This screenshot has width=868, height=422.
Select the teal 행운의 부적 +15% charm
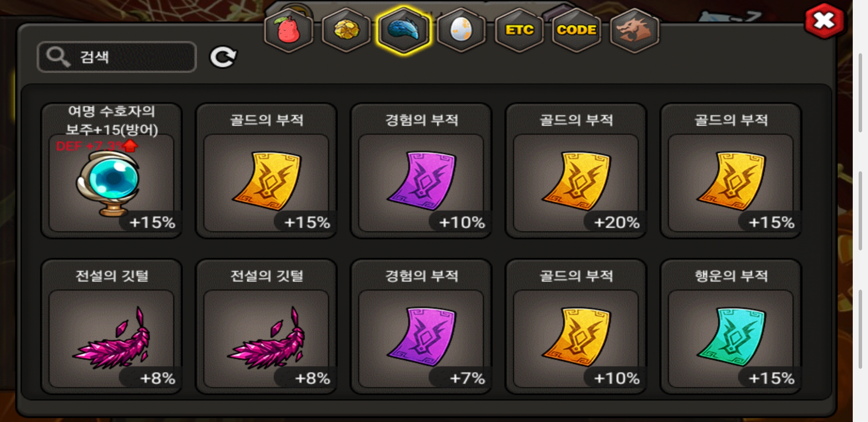pos(731,327)
